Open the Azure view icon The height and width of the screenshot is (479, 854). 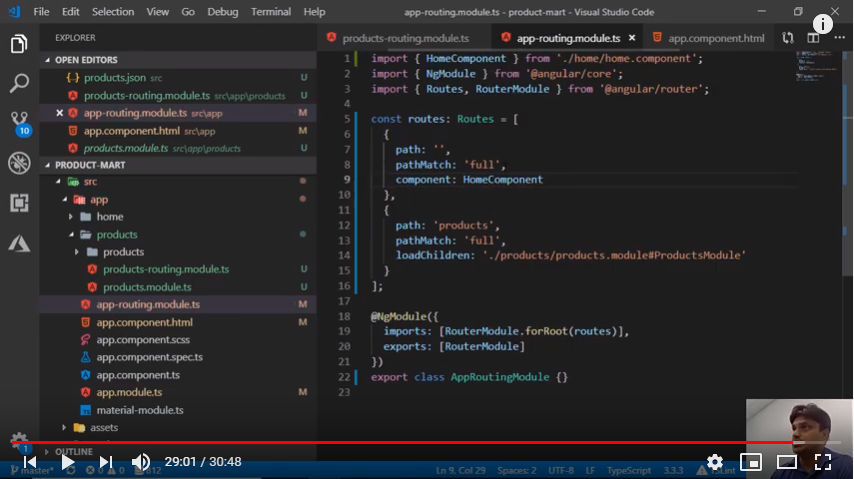pyautogui.click(x=19, y=243)
